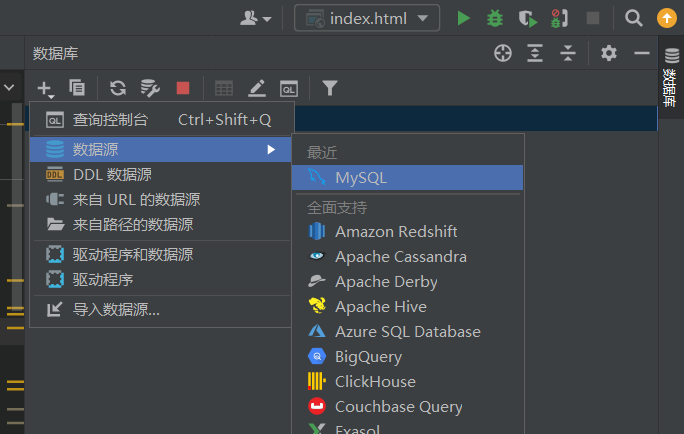Click the gray stop square in the run toolbar
The height and width of the screenshot is (434, 684).
coord(593,18)
